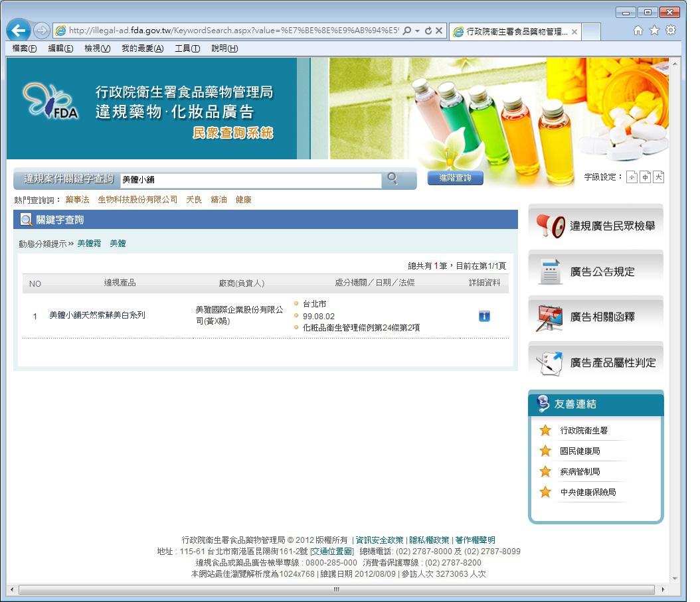Screen dimensions: 700x602
Task: Click horizontal scrollbar right arrow
Action: [x=663, y=589]
